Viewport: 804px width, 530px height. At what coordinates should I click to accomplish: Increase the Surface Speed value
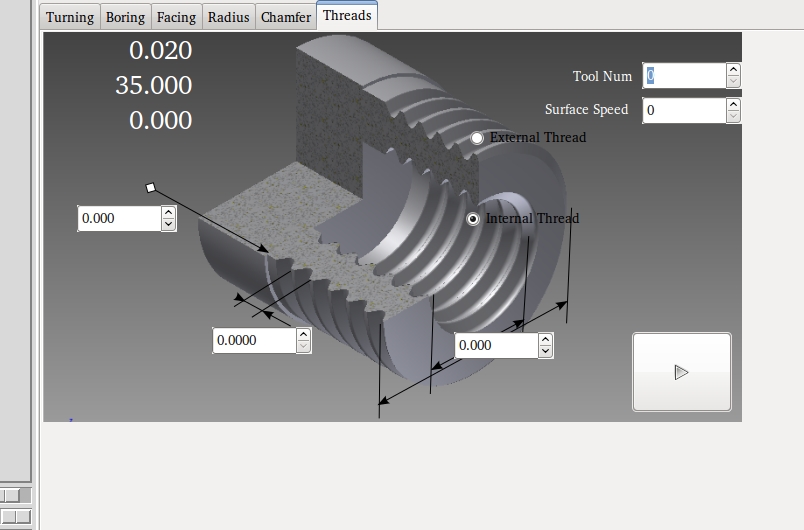tap(733, 105)
